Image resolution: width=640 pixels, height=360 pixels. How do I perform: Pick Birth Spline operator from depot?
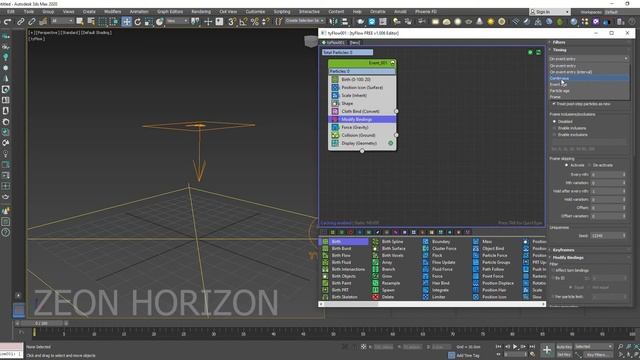(x=392, y=242)
